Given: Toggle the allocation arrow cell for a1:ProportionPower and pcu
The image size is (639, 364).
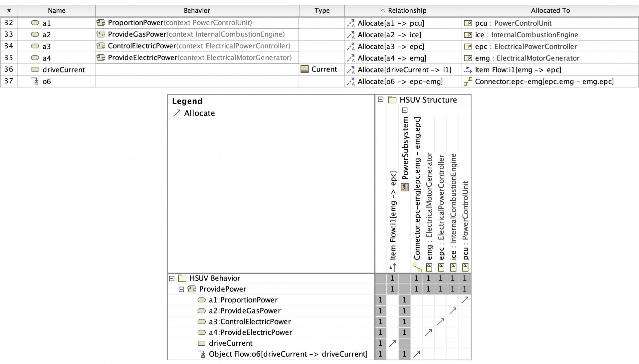Looking at the screenshot, I should pyautogui.click(x=465, y=300).
